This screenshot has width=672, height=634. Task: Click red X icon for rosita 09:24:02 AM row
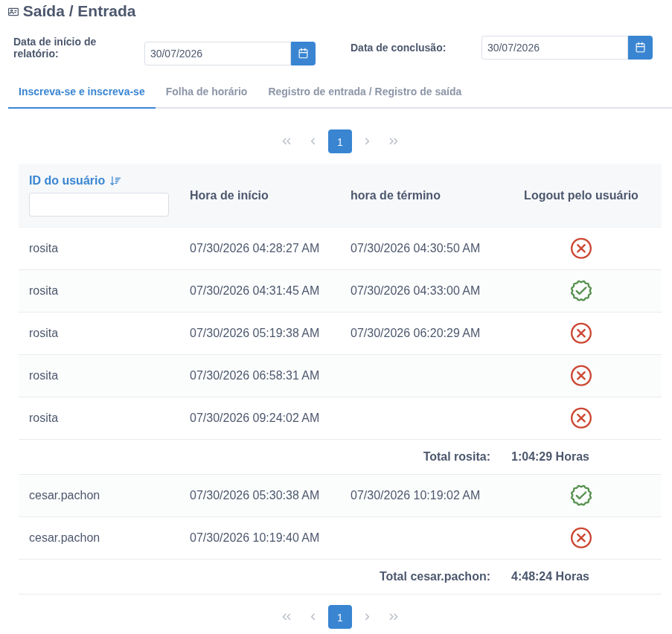(x=580, y=418)
